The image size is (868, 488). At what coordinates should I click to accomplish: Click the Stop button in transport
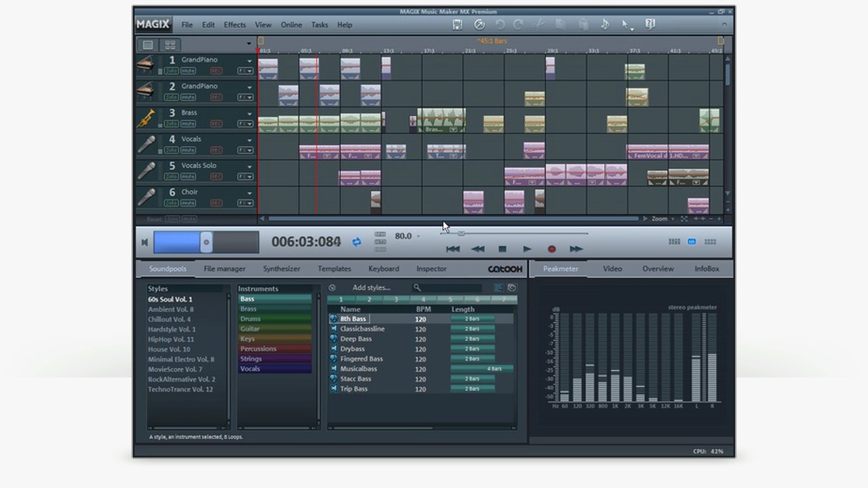[502, 249]
